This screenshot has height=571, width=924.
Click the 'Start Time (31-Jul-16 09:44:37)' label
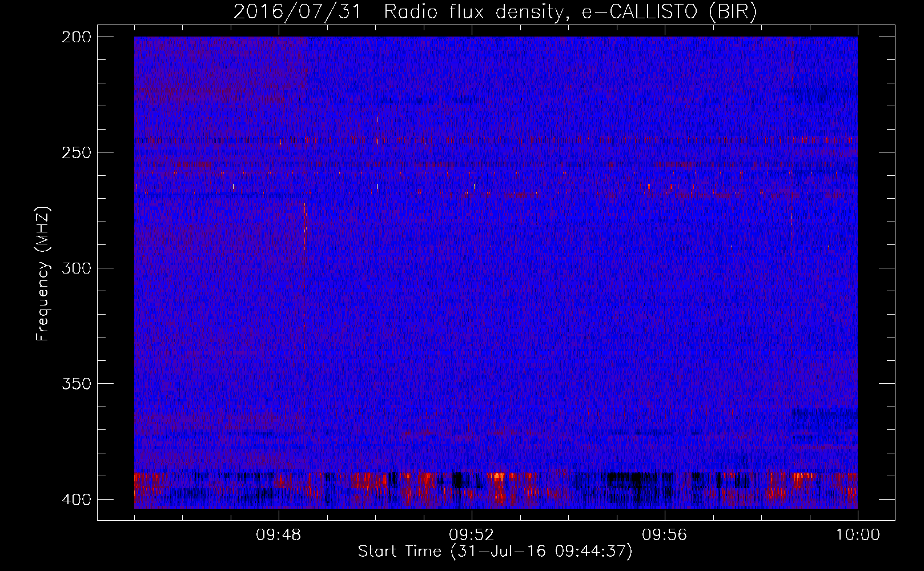click(495, 552)
